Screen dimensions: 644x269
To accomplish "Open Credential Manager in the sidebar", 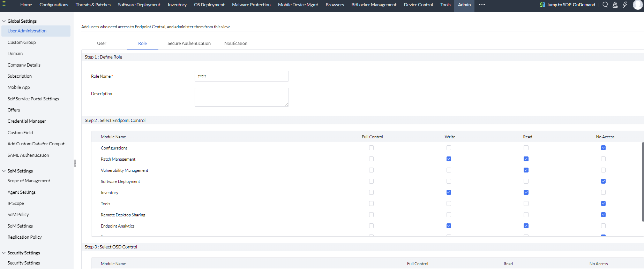I will point(27,121).
